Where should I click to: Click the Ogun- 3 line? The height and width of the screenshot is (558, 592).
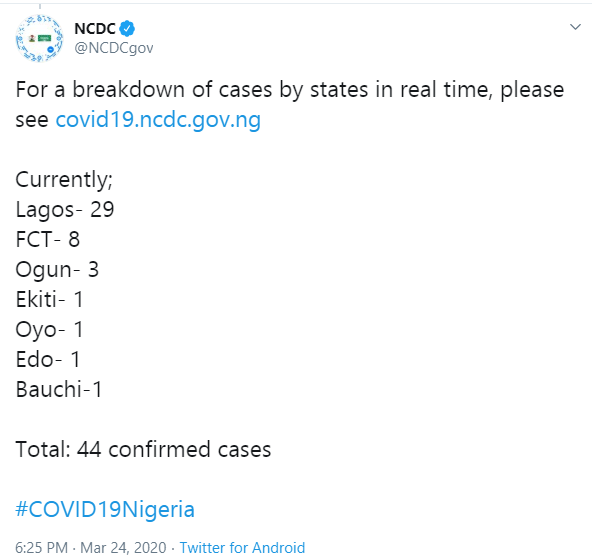[57, 270]
